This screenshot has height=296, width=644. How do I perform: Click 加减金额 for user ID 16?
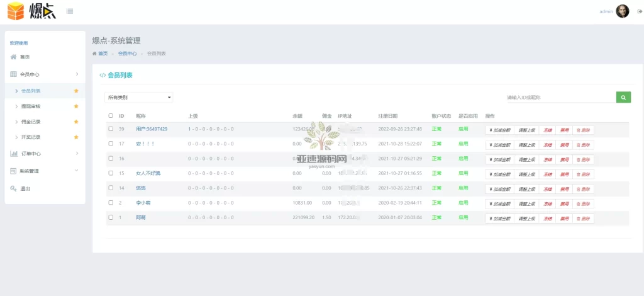[x=499, y=159]
